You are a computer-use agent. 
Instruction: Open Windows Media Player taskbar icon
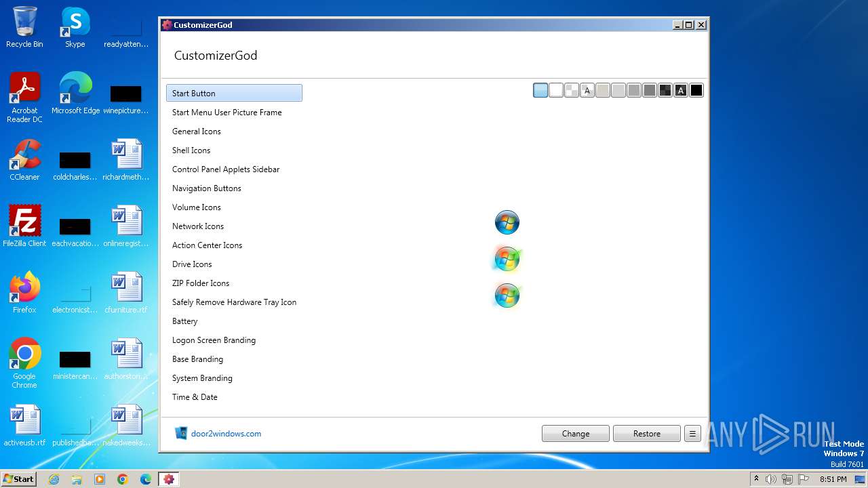[100, 479]
